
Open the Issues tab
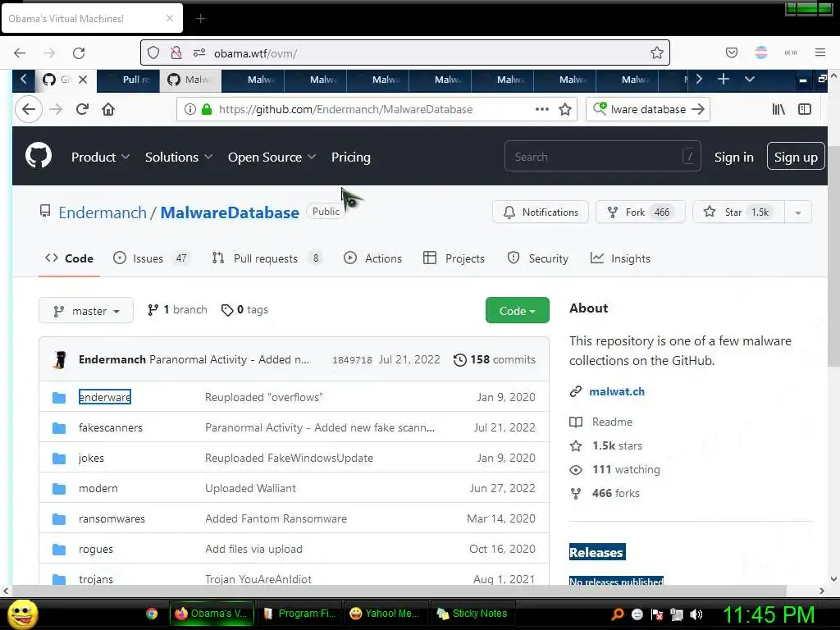tap(151, 258)
